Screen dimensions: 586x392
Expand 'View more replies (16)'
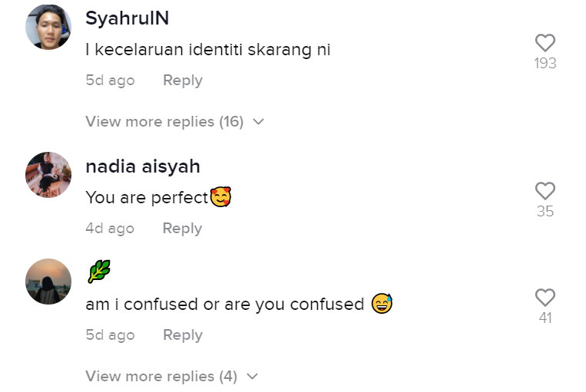click(164, 121)
